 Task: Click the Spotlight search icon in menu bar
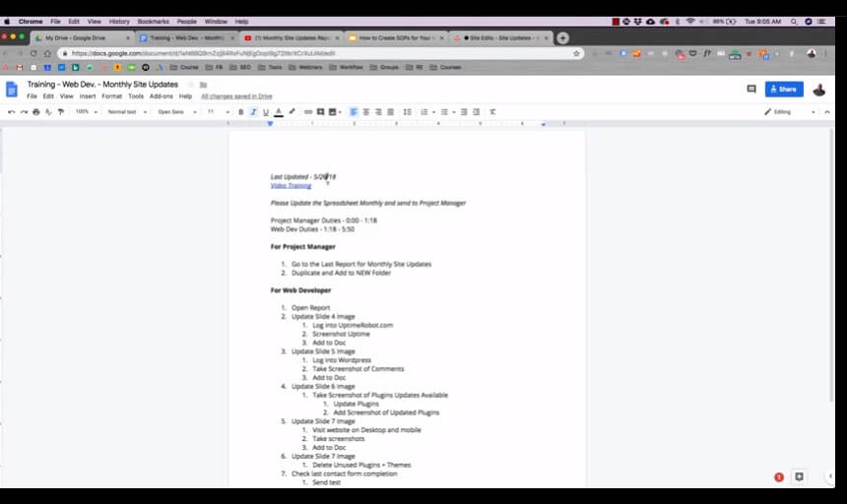pos(794,22)
